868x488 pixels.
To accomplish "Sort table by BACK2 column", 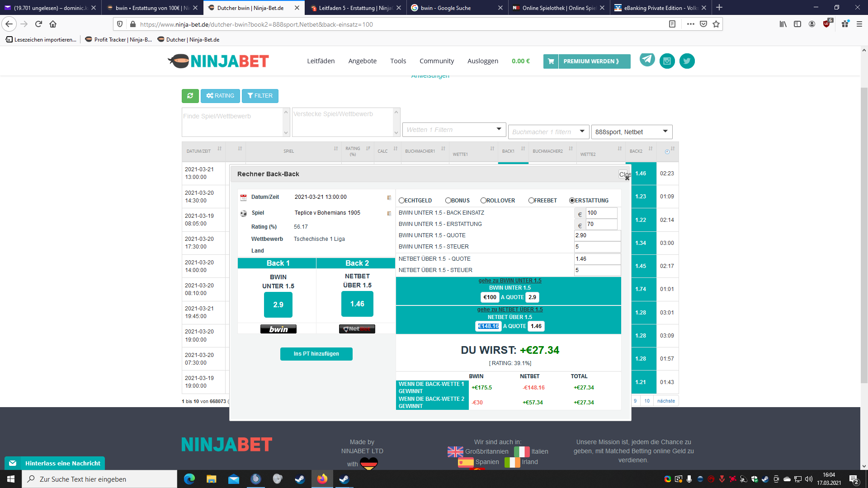I will 641,151.
